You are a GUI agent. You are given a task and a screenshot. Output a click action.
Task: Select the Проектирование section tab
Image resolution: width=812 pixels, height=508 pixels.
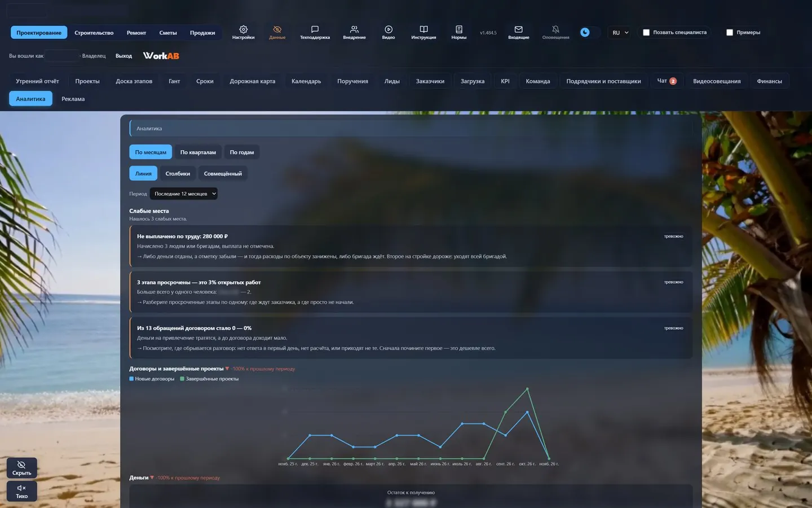pos(39,33)
